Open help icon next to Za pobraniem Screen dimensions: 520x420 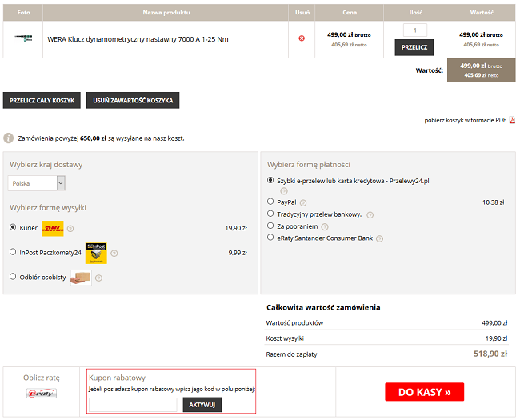[321, 226]
